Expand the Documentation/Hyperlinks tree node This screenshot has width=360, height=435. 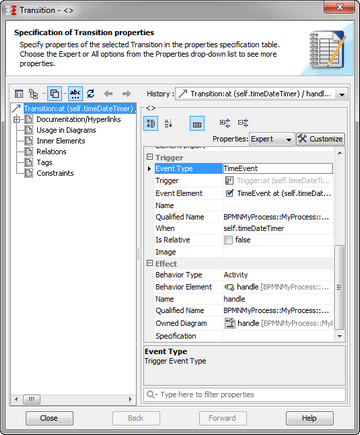17,119
